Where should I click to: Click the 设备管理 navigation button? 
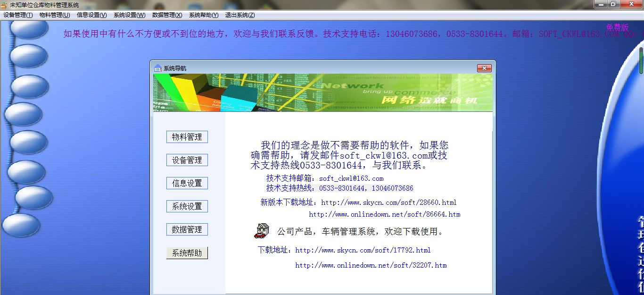(187, 160)
